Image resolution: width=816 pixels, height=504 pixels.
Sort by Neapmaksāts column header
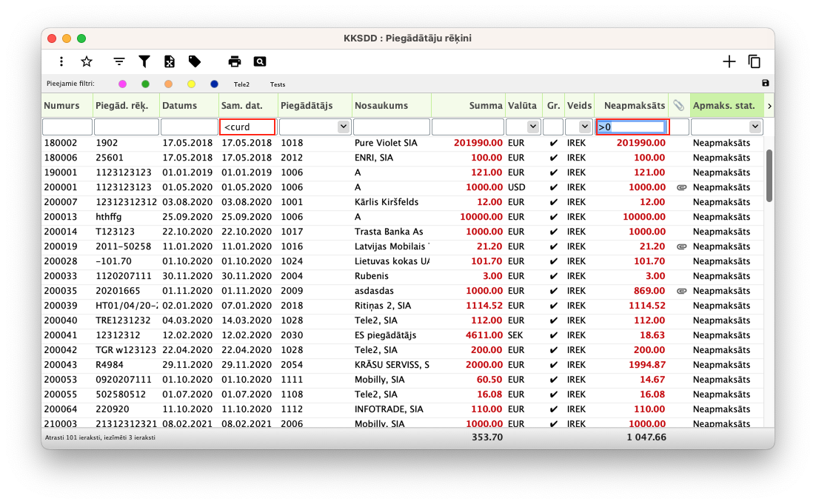[x=635, y=106]
